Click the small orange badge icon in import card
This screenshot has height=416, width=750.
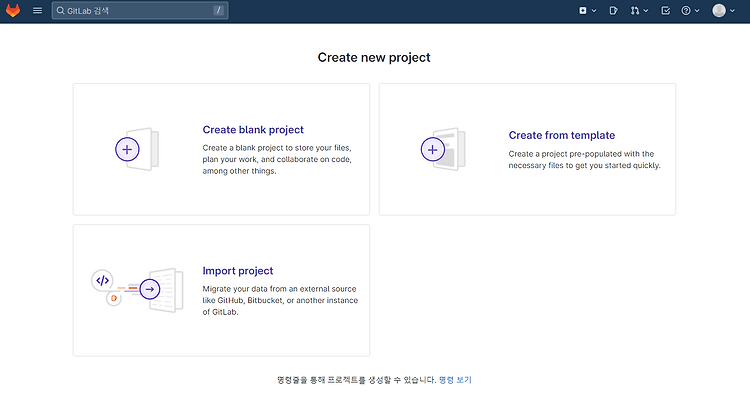(113, 298)
